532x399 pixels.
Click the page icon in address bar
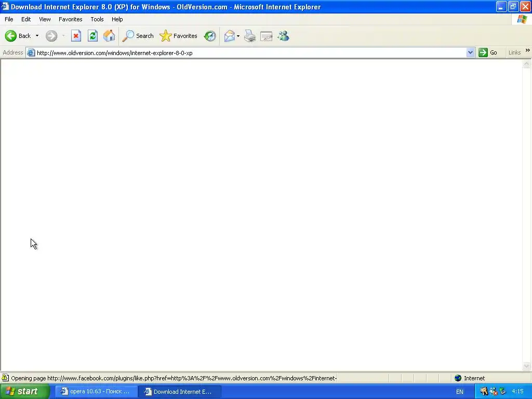pyautogui.click(x=31, y=52)
